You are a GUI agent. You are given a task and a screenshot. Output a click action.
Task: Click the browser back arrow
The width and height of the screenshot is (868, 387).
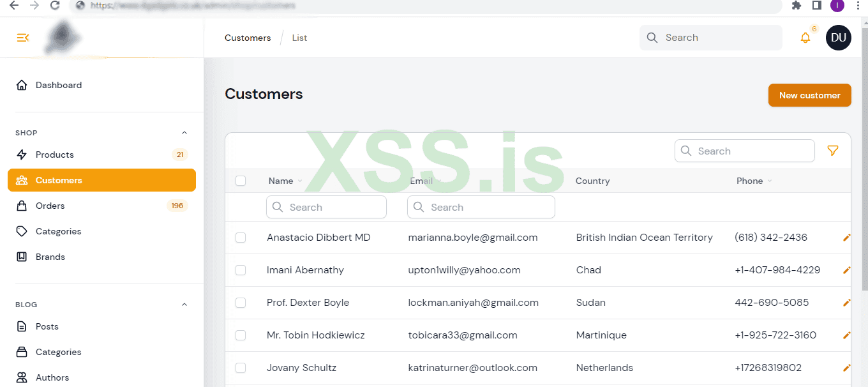[x=13, y=5]
